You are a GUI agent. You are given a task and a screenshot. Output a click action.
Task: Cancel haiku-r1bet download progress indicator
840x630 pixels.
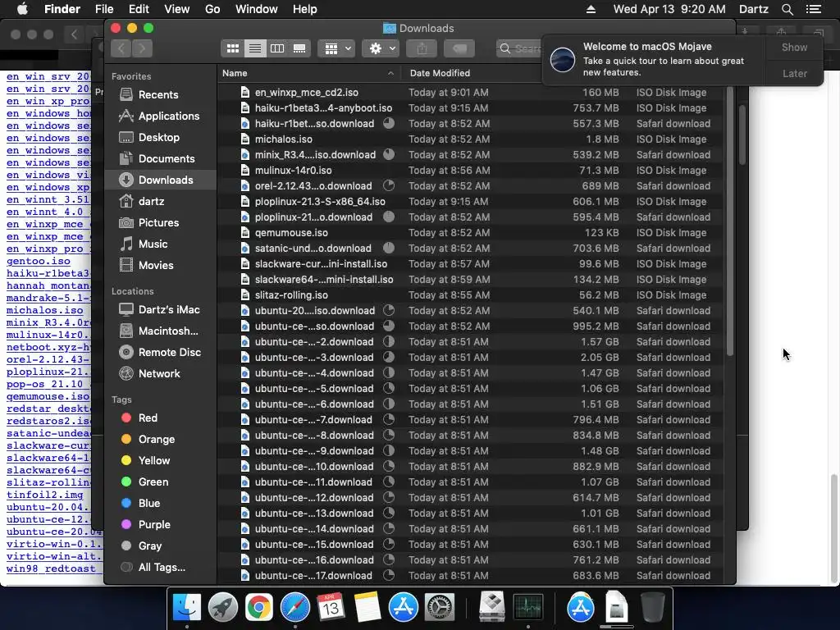(389, 124)
